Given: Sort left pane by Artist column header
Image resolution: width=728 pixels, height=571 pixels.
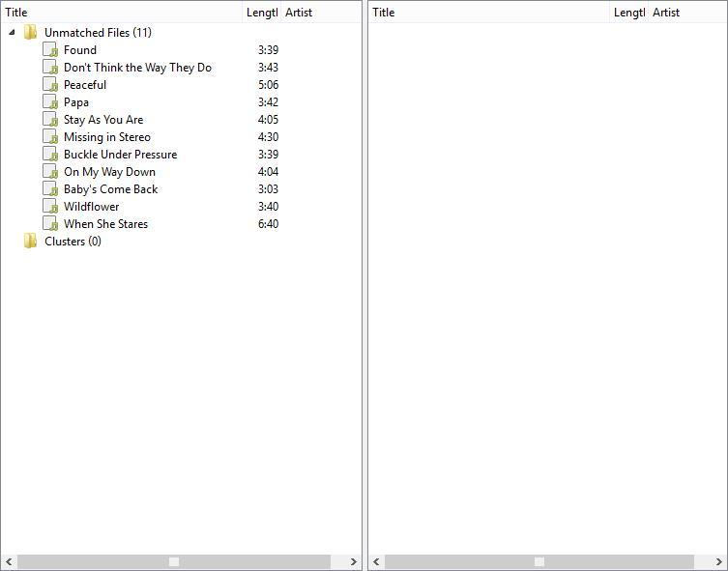Looking at the screenshot, I should 321,12.
